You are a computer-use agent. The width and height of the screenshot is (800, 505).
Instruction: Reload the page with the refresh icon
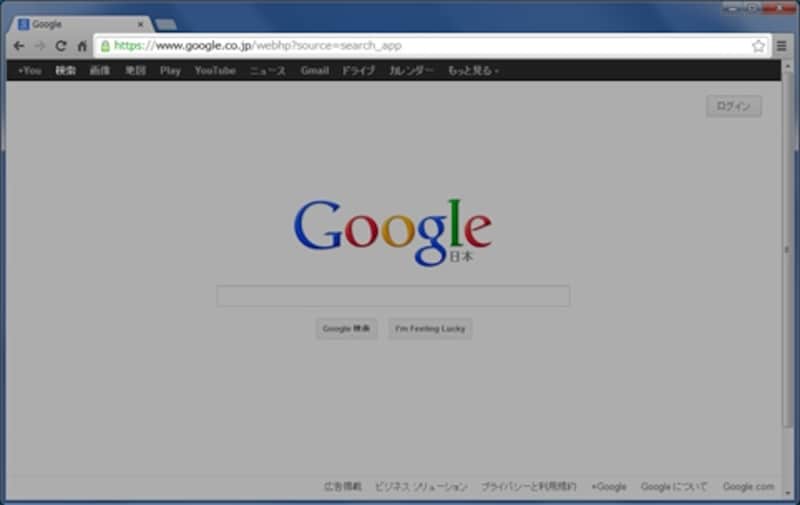click(x=61, y=46)
